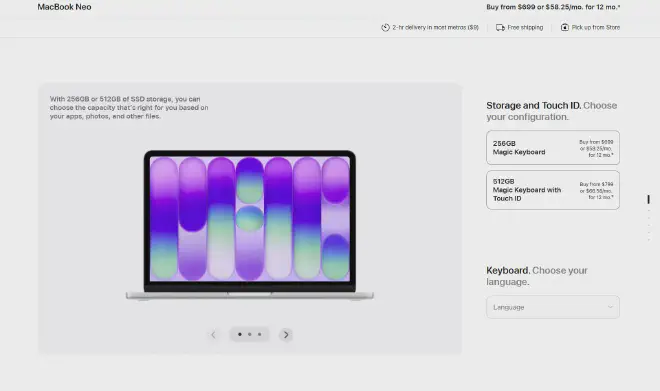This screenshot has height=391, width=660.
Task: Jump to the third gallery dot
Action: 259,334
